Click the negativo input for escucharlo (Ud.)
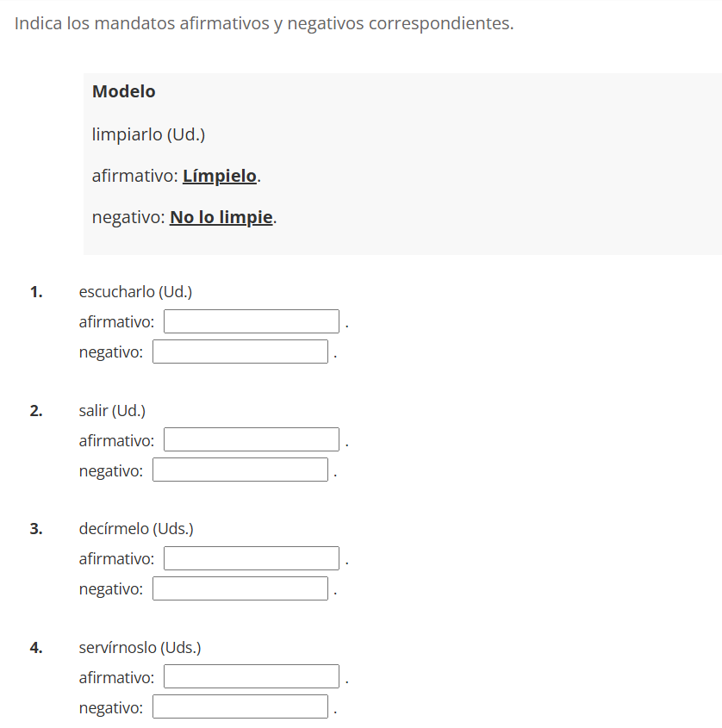Screen dimensions: 722x728 [x=240, y=351]
